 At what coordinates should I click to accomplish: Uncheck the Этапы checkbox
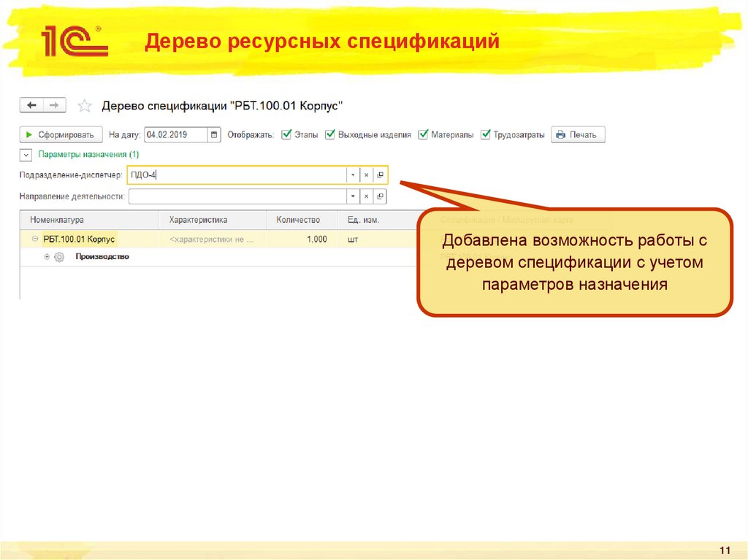coord(286,134)
